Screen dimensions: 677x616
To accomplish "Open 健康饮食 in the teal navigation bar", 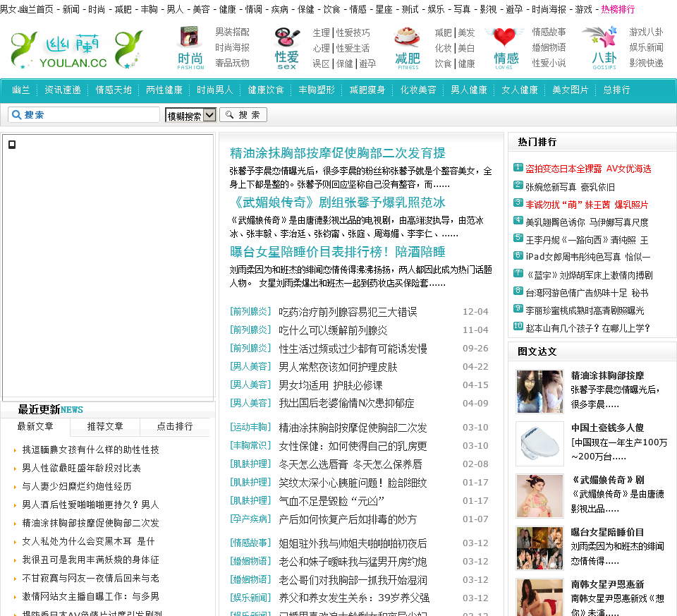I will [266, 90].
